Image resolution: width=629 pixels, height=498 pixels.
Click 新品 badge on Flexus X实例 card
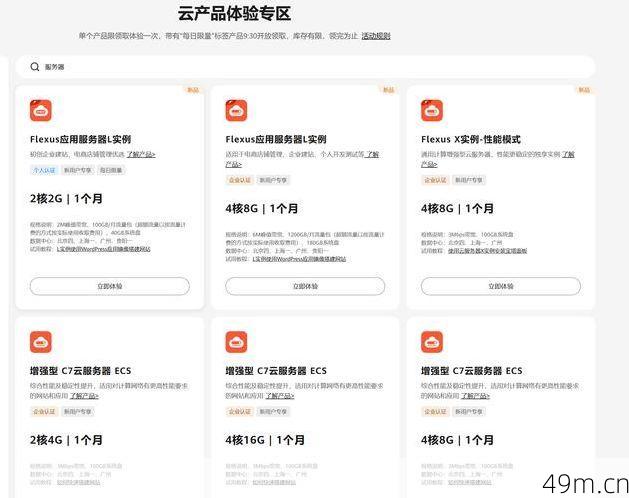click(584, 90)
